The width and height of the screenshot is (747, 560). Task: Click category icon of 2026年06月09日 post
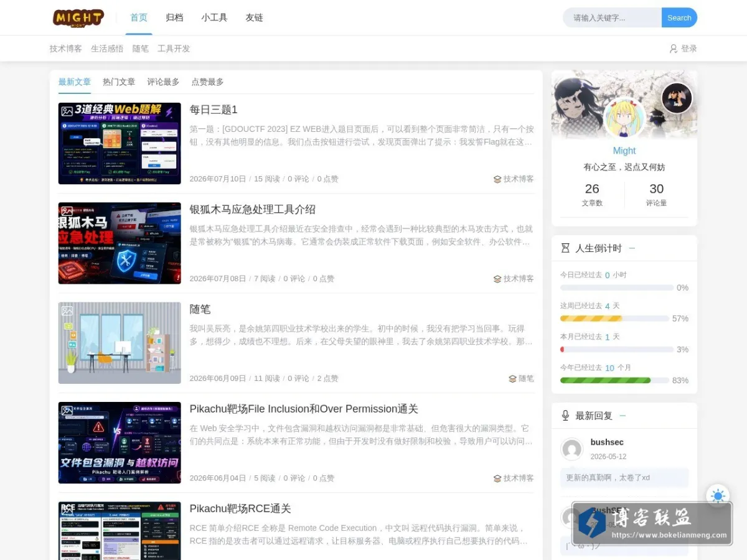[x=512, y=378]
